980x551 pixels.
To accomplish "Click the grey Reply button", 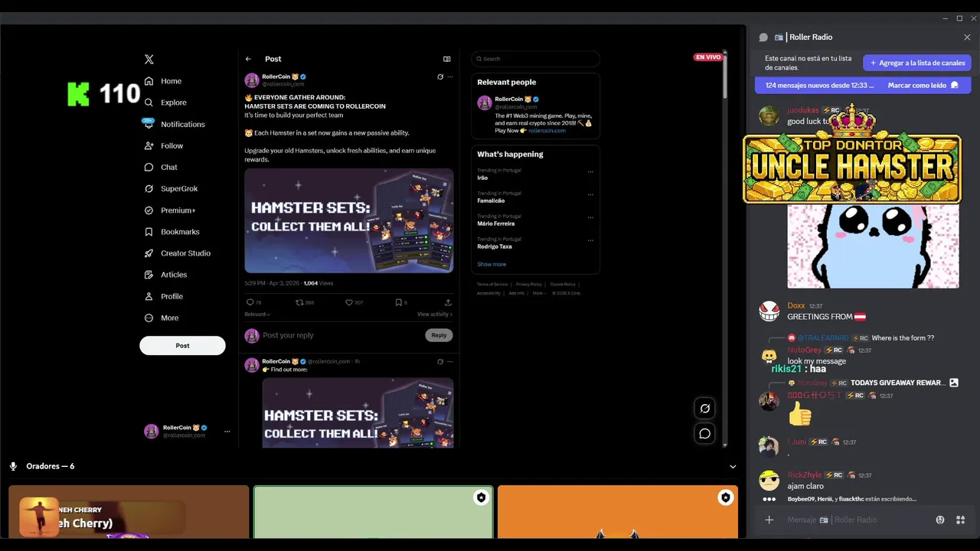I will tap(439, 335).
